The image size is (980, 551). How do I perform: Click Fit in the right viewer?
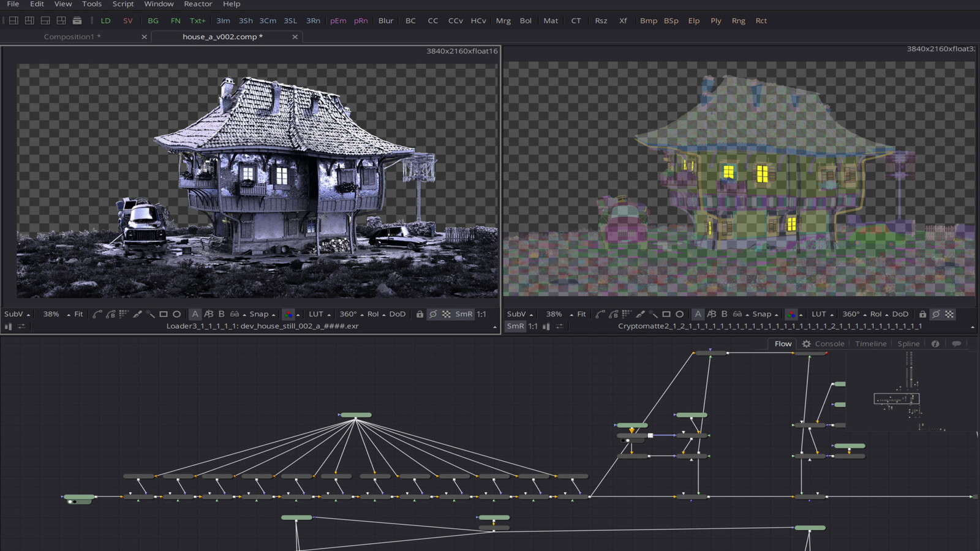(581, 313)
